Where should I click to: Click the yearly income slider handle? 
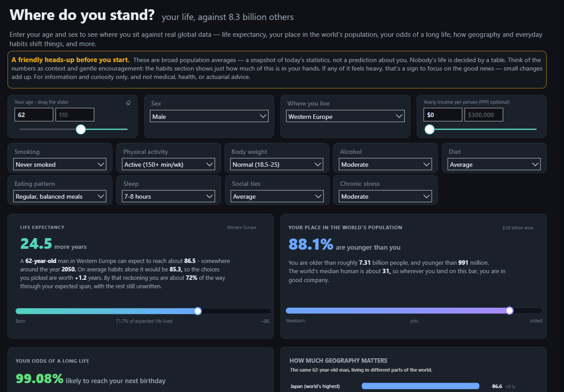[x=430, y=129]
